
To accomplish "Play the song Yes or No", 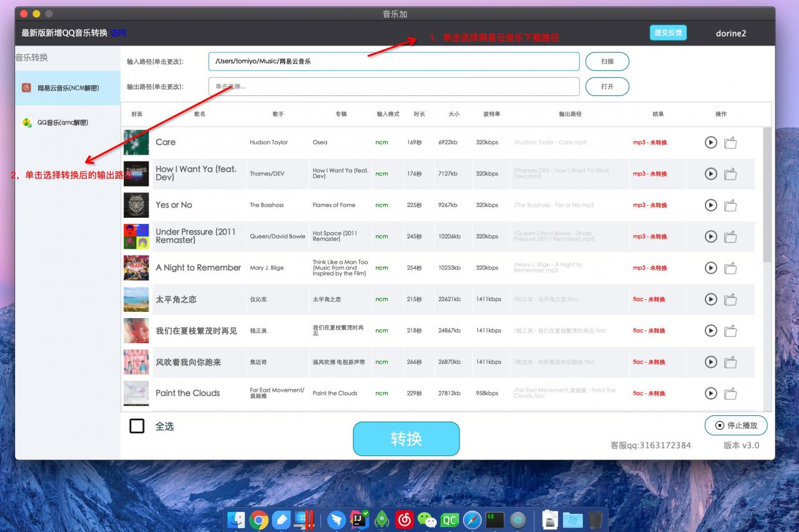I will pos(710,205).
